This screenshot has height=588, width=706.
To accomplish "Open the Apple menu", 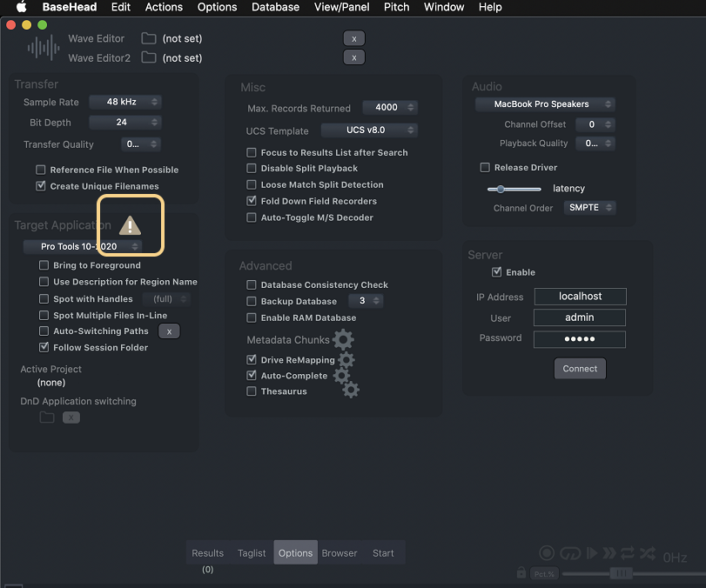I will tap(21, 7).
